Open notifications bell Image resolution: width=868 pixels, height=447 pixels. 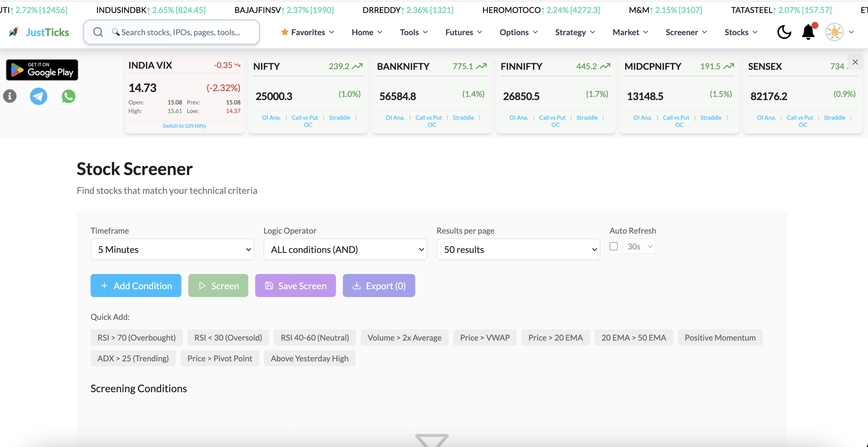coord(808,32)
